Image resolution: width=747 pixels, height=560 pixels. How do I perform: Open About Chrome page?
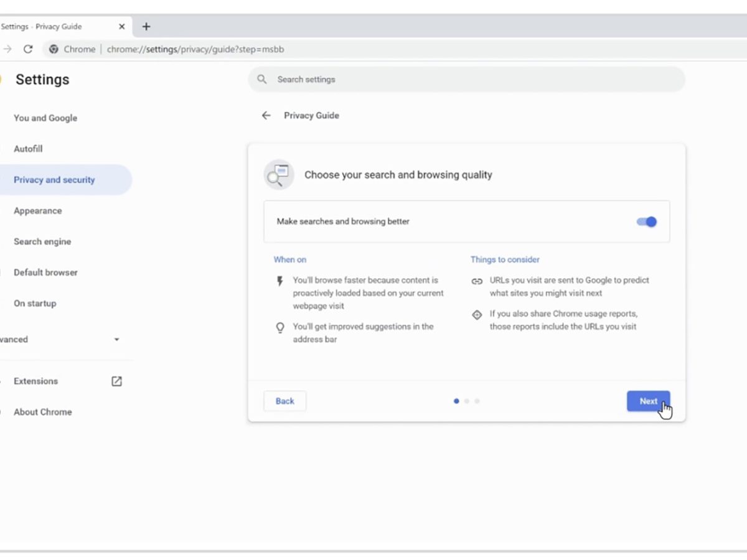(x=43, y=412)
